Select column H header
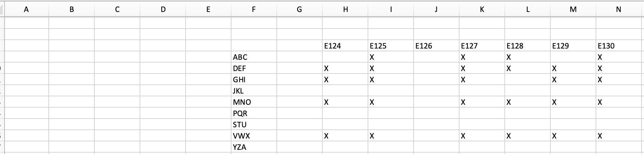Image resolution: width=644 pixels, height=154 pixels. [345, 9]
